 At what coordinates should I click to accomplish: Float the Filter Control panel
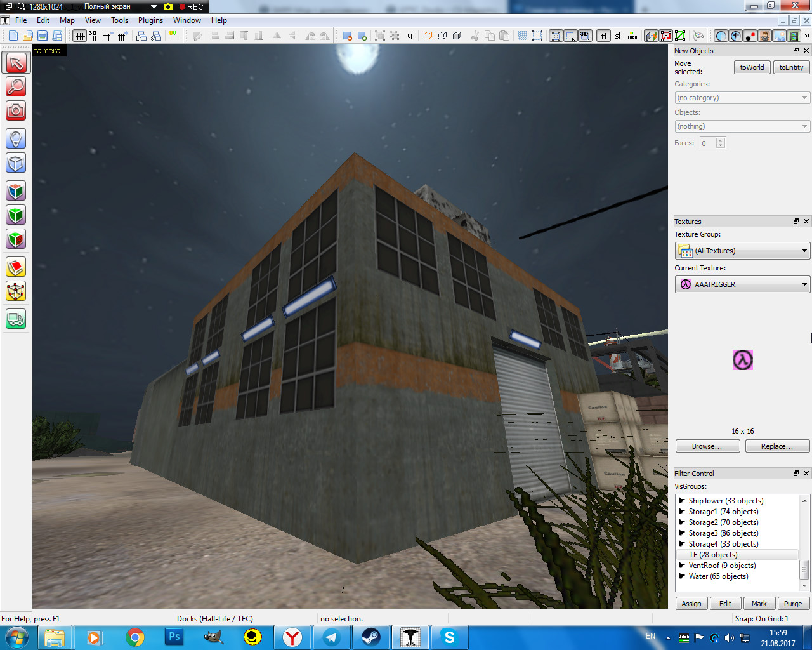796,474
